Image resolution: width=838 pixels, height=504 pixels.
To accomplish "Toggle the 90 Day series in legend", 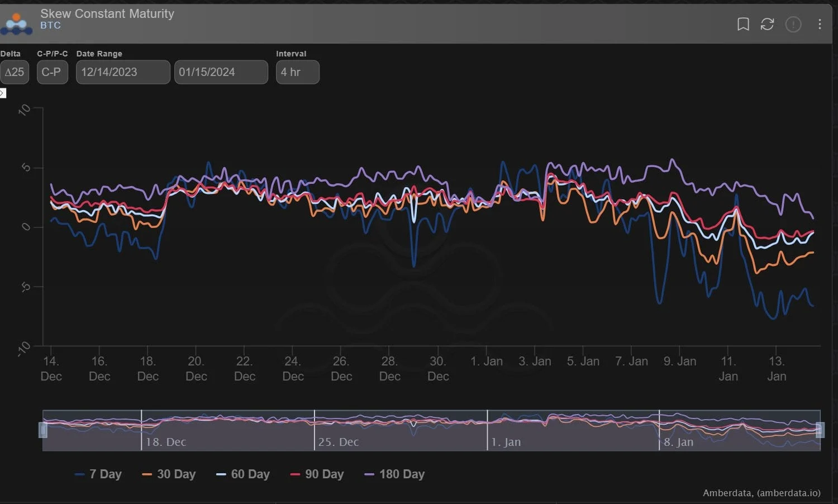I will coord(317,474).
